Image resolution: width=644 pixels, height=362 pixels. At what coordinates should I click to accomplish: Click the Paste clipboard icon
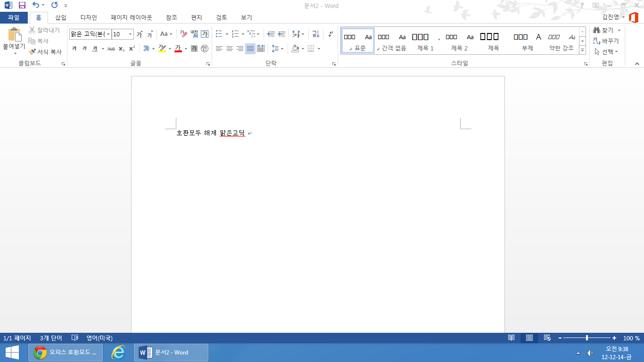click(x=15, y=35)
